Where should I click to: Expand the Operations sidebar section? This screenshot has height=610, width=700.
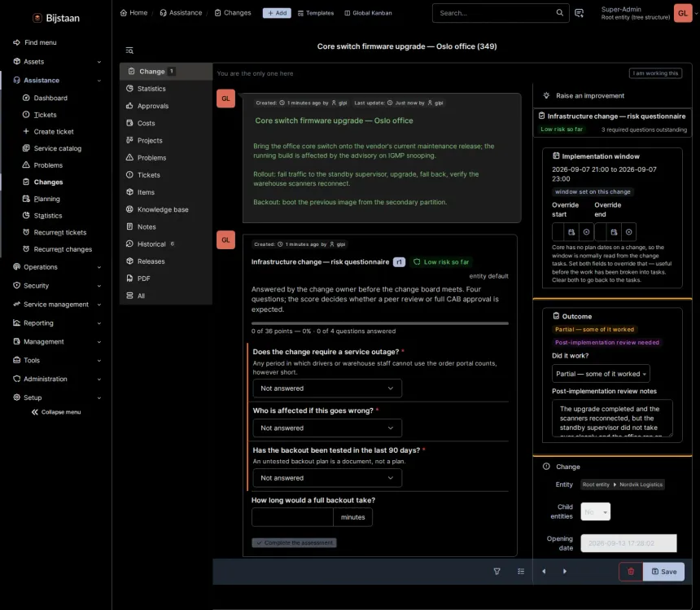(57, 267)
